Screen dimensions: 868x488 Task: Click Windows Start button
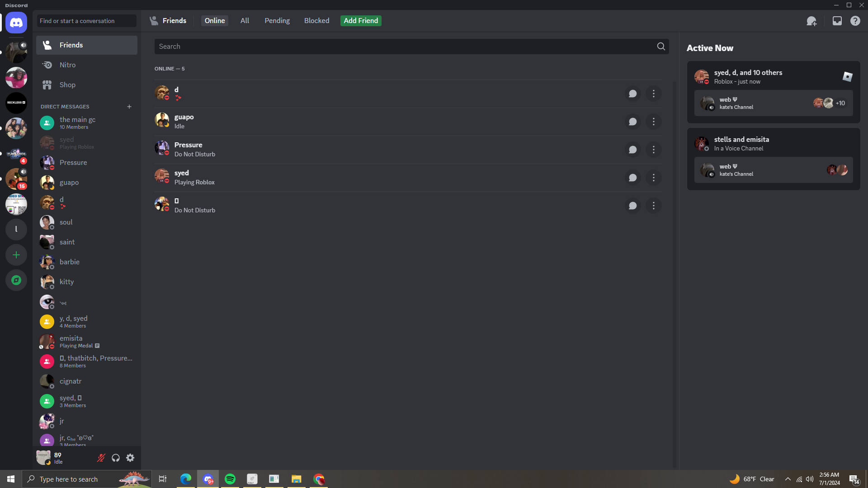(x=11, y=479)
